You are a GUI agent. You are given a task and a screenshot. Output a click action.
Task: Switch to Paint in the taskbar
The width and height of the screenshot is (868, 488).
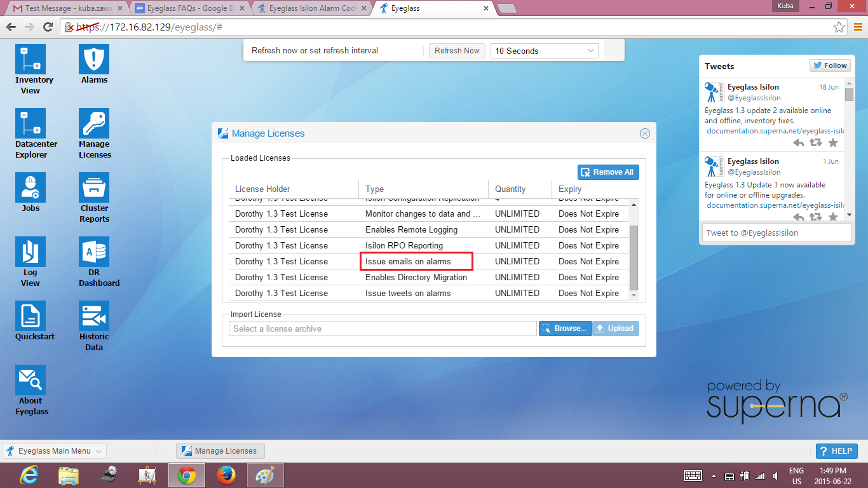pos(266,475)
